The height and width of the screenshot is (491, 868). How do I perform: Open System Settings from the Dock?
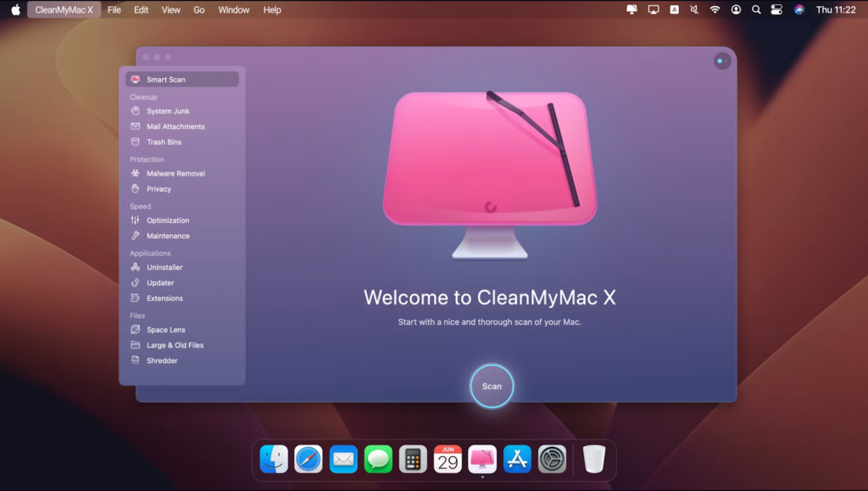tap(552, 459)
